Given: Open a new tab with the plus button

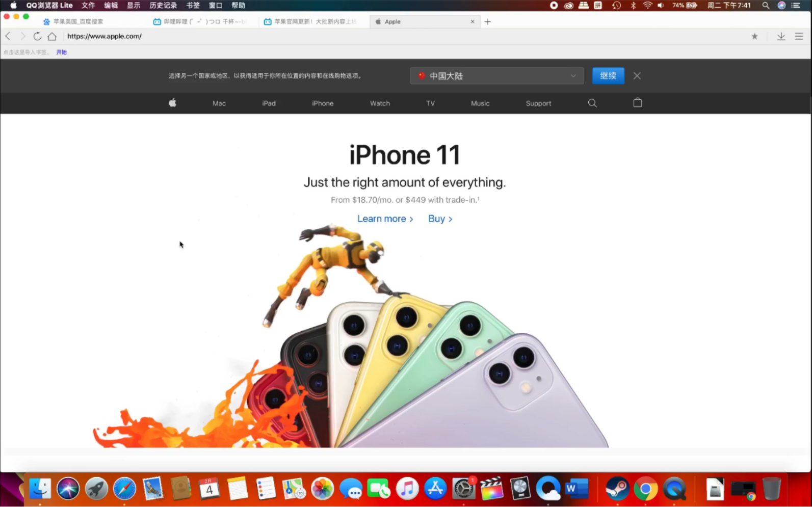Looking at the screenshot, I should 487,22.
